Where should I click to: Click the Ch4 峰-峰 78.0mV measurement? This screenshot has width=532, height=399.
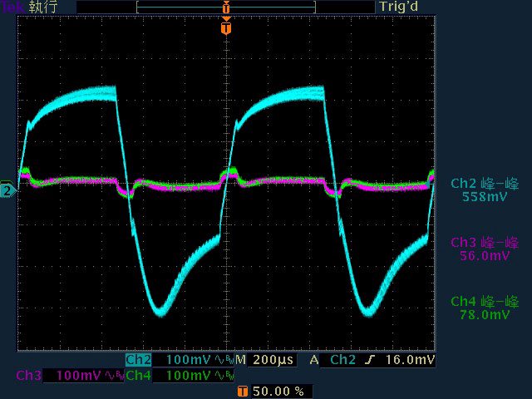[484, 308]
